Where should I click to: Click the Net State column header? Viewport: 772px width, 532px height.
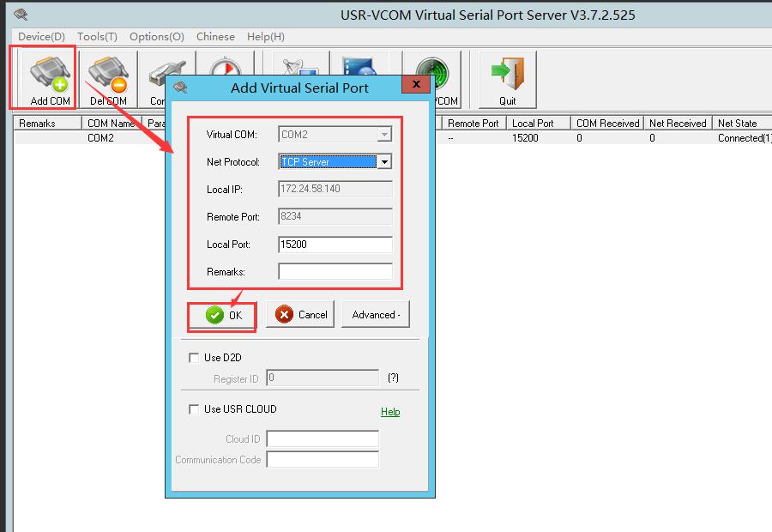coord(742,124)
